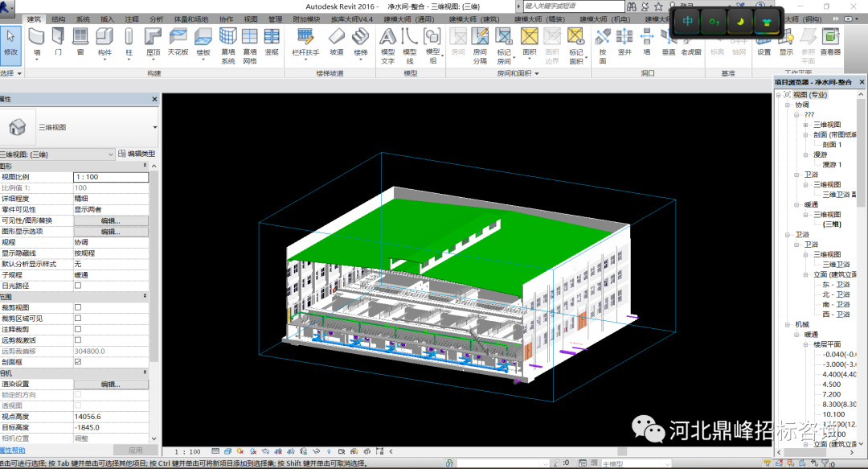
Task: Click 编辑 button for 可见性/图形替换
Action: point(110,220)
